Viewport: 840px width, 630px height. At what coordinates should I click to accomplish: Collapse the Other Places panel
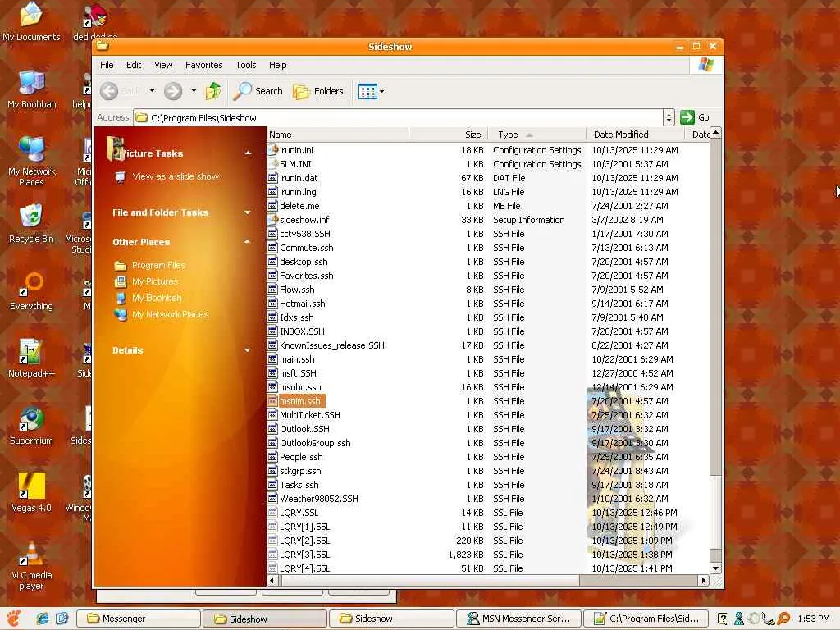click(x=248, y=242)
